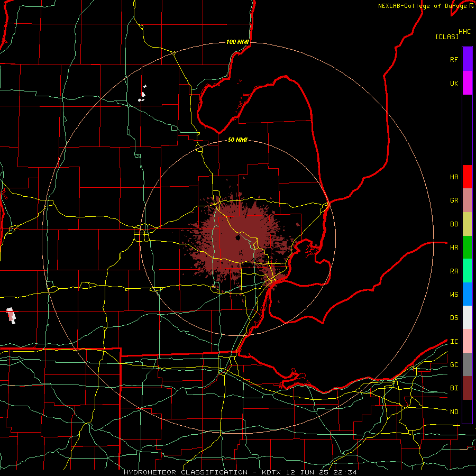Click the black radar site dot at center

pyautogui.click(x=238, y=237)
